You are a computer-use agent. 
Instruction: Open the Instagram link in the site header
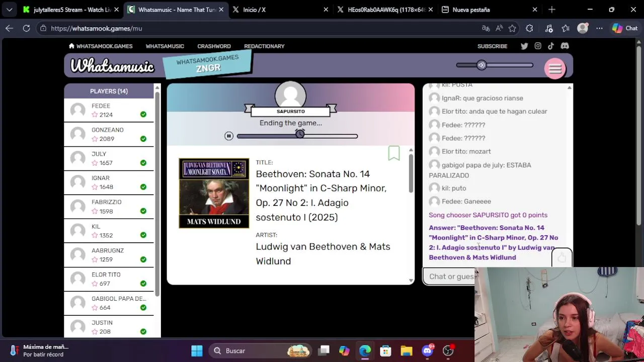[538, 46]
